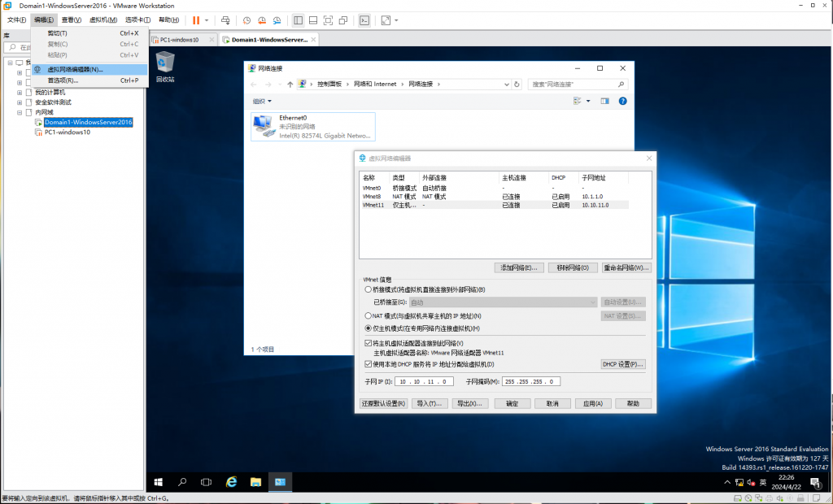833x504 pixels.
Task: Enter full screen mode from toolbar
Action: coord(328,20)
